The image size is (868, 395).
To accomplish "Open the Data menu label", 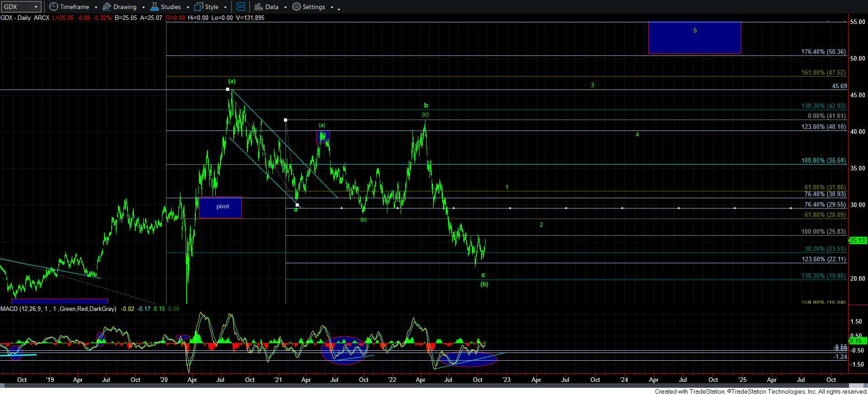I will coord(272,7).
